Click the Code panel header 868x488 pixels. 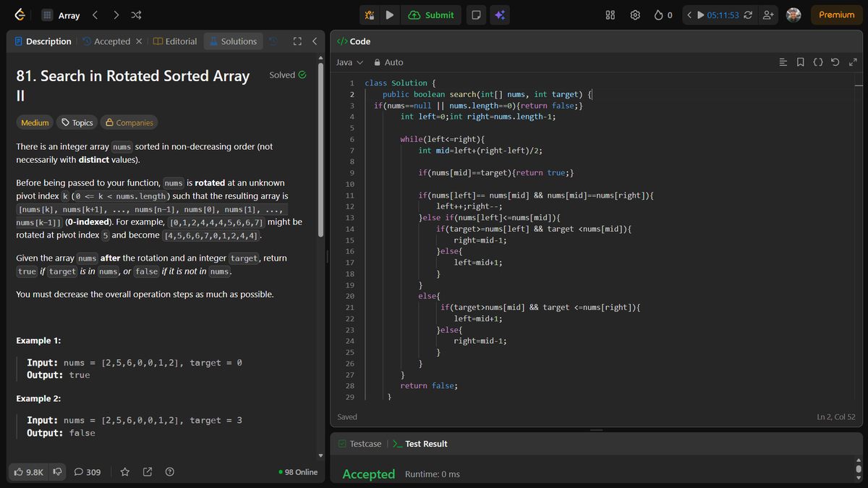(354, 41)
